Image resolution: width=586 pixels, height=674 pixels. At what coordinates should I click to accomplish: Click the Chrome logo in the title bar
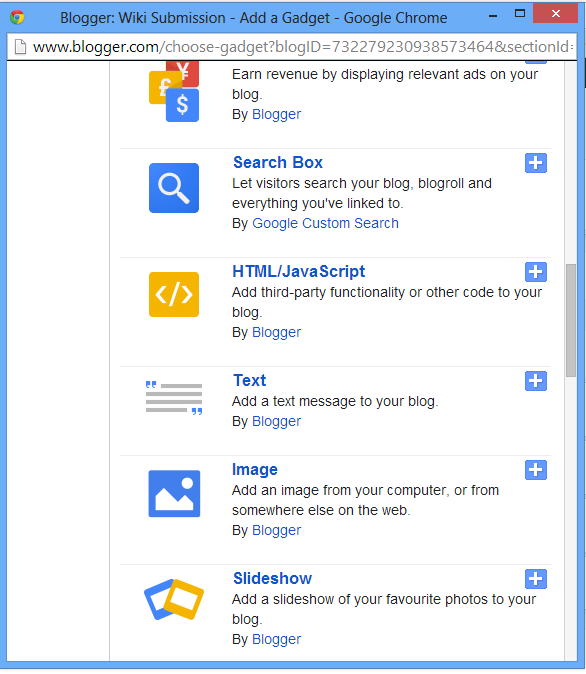point(17,18)
